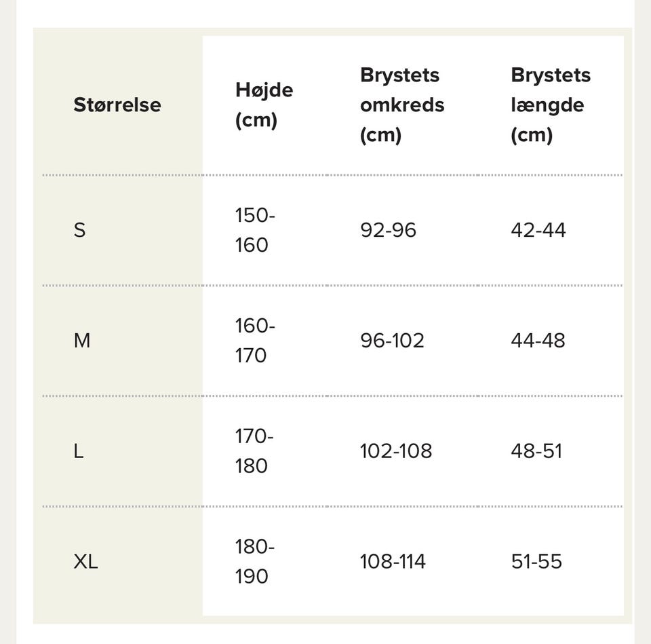Click the size M row label
This screenshot has width=651, height=644.
(x=82, y=341)
